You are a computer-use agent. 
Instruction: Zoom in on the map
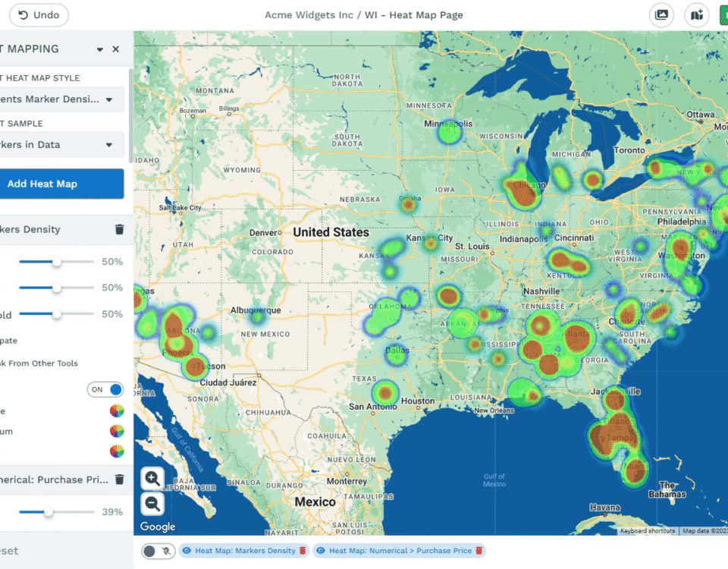tap(152, 478)
